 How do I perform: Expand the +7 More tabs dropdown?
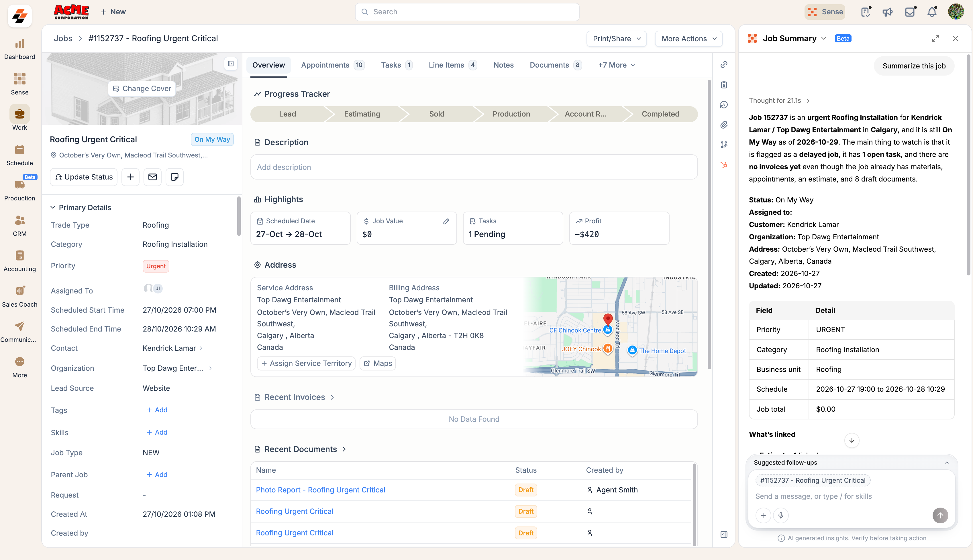click(x=616, y=65)
